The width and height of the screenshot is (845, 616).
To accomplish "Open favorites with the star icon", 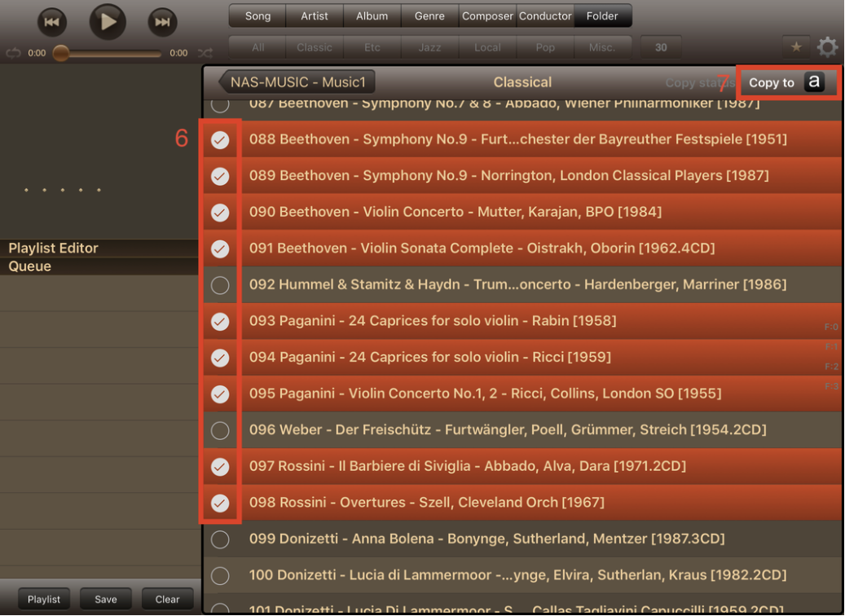I will (796, 47).
